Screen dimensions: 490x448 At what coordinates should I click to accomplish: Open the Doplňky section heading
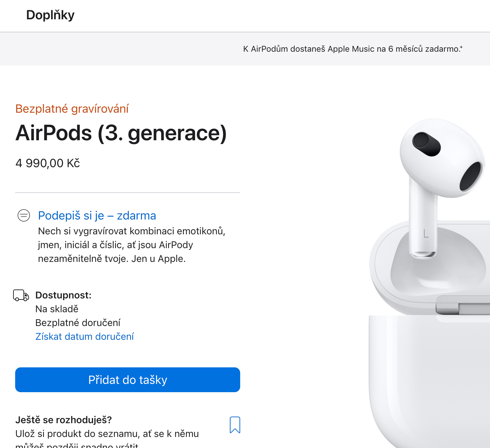(x=50, y=15)
